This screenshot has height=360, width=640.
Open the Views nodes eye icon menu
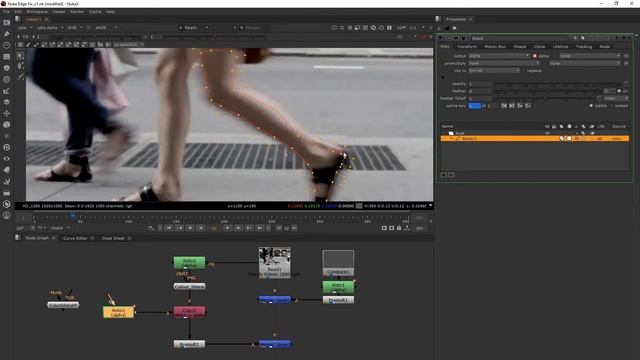point(7,158)
